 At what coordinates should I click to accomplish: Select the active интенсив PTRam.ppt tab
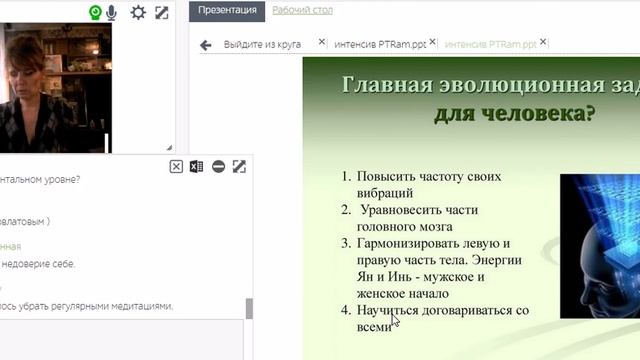(x=380, y=44)
